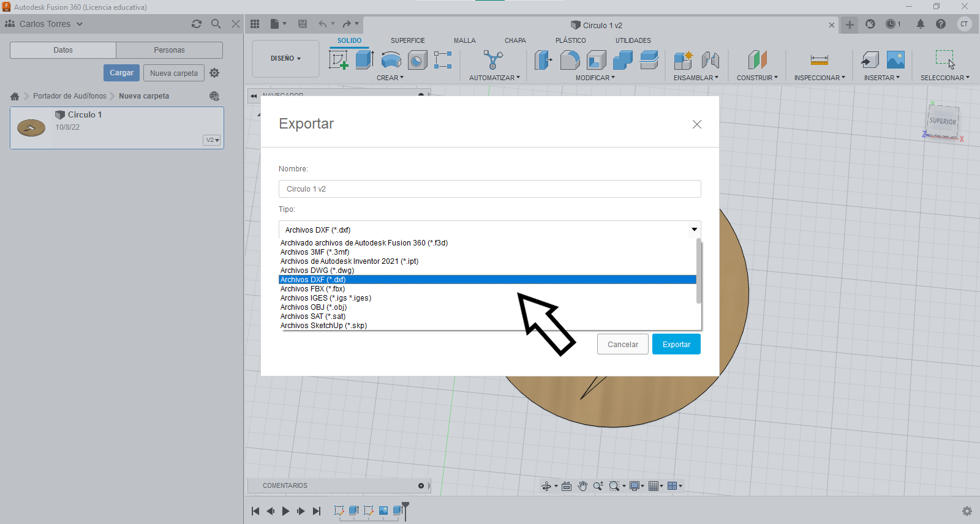Open the project on the web
This screenshot has width=980, height=524.
[x=214, y=96]
